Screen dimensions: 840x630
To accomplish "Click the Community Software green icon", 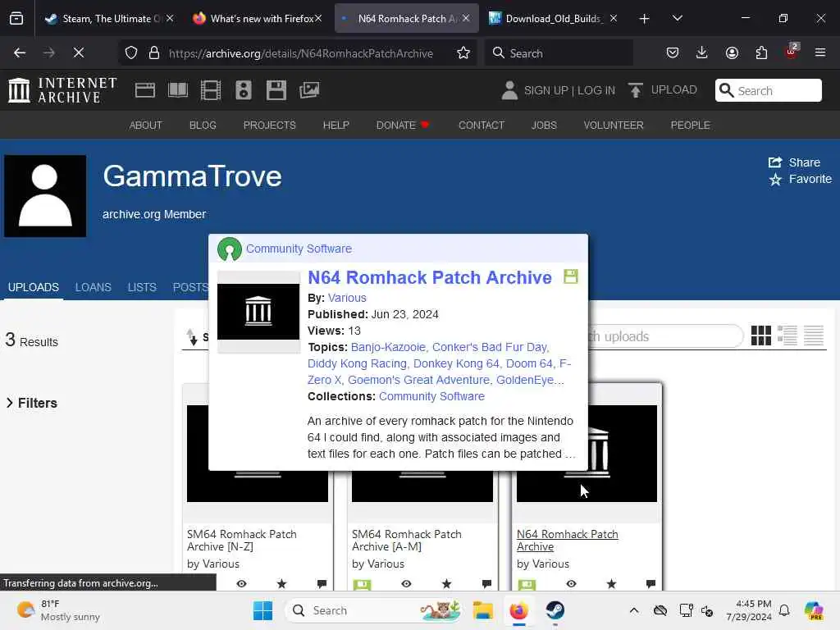I will click(230, 249).
